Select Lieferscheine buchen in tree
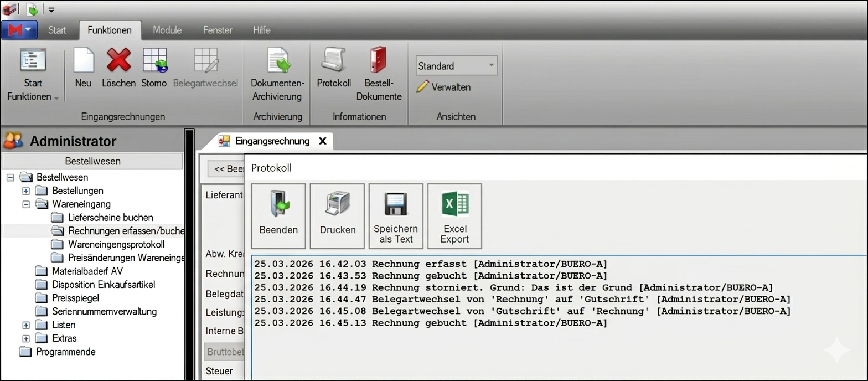 110,218
